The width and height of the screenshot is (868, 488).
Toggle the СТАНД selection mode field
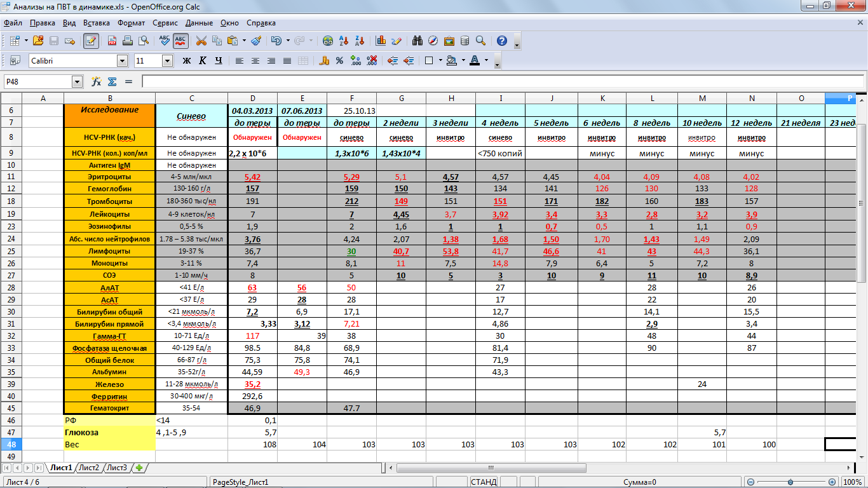click(x=484, y=482)
